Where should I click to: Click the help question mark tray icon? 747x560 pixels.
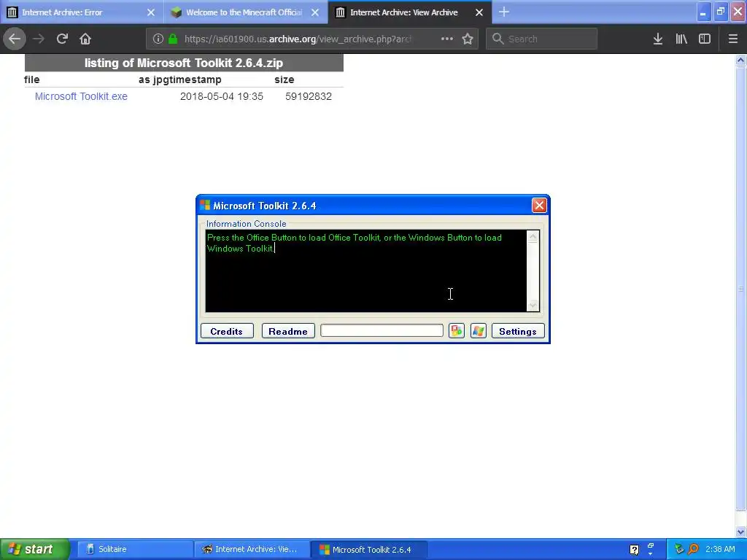click(634, 550)
